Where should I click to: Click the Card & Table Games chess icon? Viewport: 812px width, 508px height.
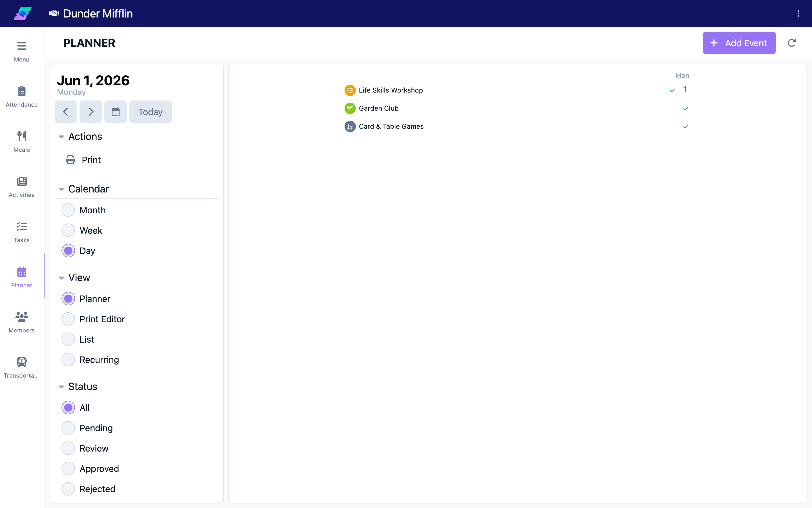click(x=350, y=126)
